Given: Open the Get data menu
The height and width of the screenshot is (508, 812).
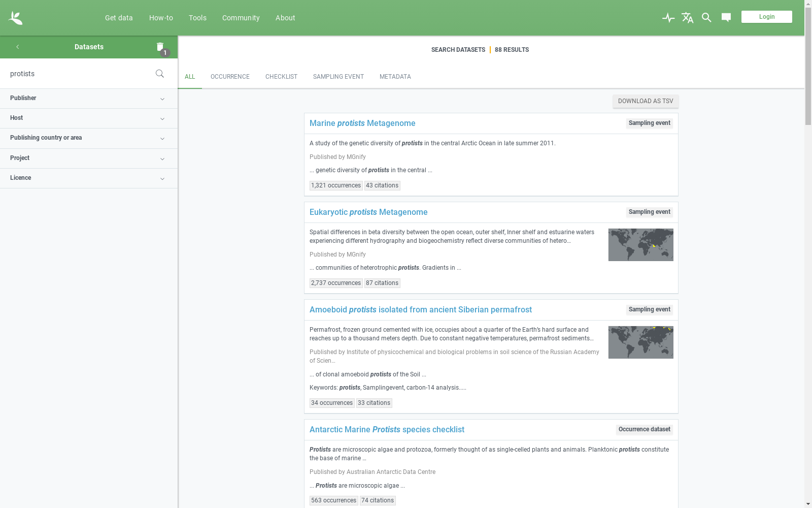Looking at the screenshot, I should point(119,18).
